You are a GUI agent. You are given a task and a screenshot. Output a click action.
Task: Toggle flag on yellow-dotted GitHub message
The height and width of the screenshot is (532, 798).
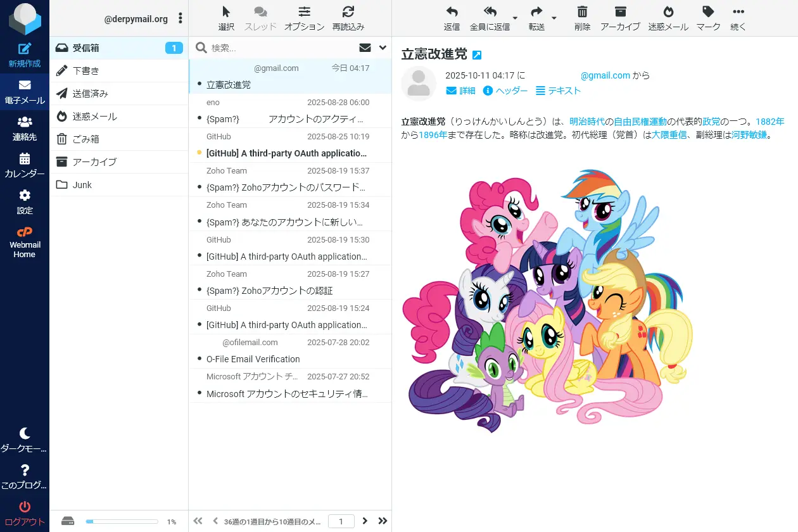[199, 153]
